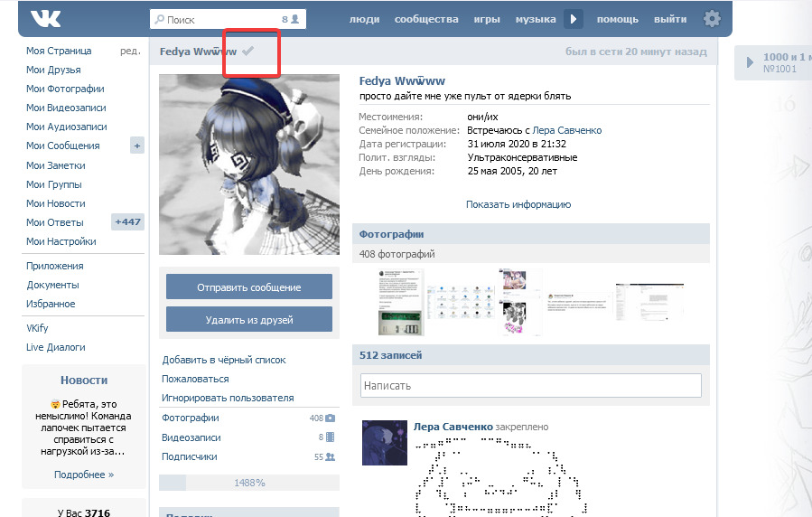Open the помощь menu item
812x517 pixels.
(x=617, y=19)
